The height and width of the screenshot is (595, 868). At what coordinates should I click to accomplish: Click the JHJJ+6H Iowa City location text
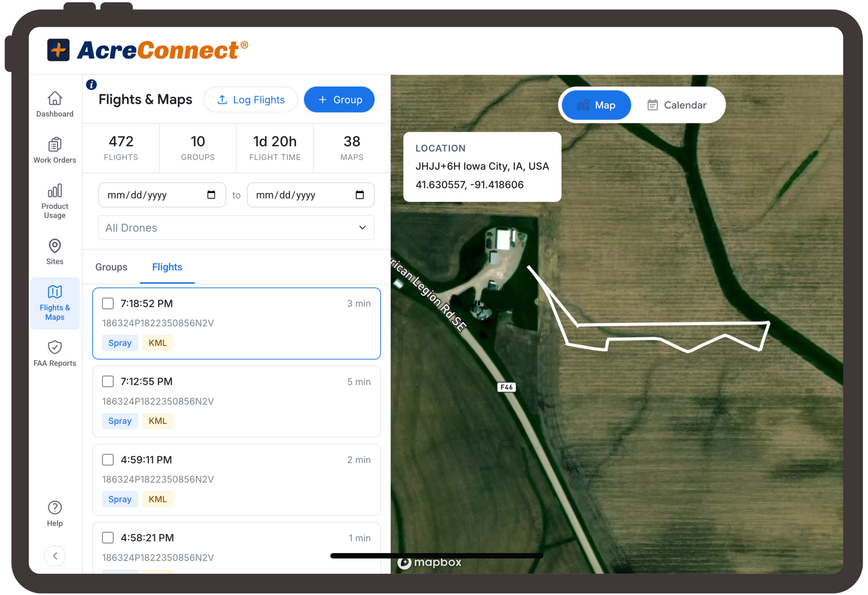(482, 166)
